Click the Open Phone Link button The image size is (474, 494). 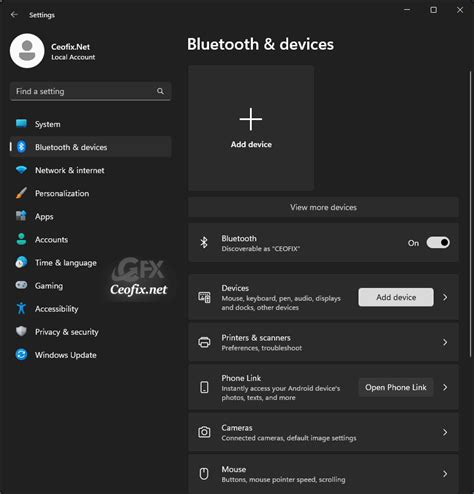click(396, 387)
